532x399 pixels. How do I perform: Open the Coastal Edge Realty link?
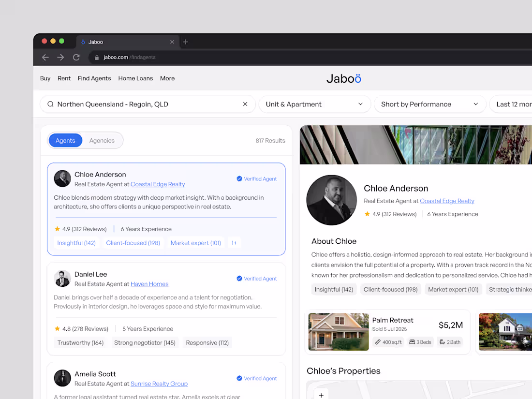[x=158, y=184]
